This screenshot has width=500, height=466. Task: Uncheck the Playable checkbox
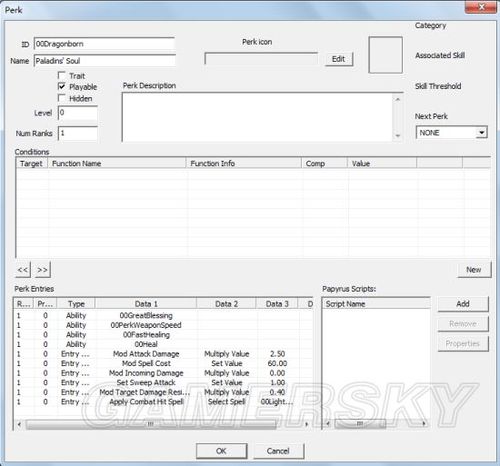(62, 87)
